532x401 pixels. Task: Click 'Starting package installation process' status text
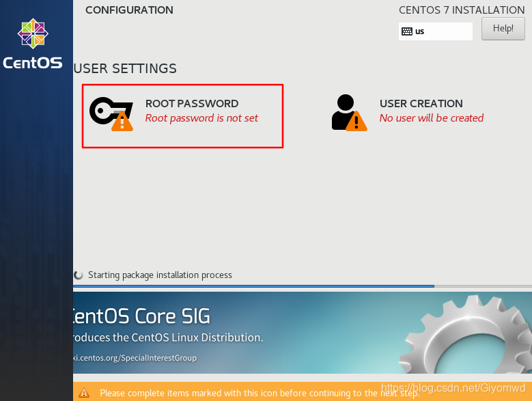pos(160,275)
